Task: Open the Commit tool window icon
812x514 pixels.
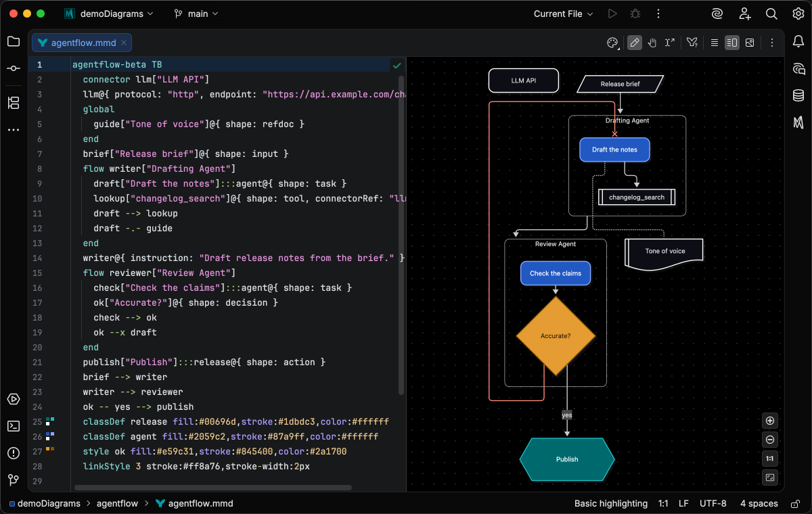Action: tap(14, 68)
